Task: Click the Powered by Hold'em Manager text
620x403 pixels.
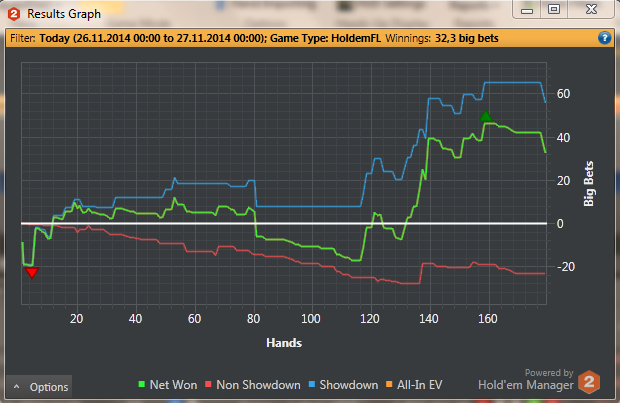Action: tap(526, 379)
